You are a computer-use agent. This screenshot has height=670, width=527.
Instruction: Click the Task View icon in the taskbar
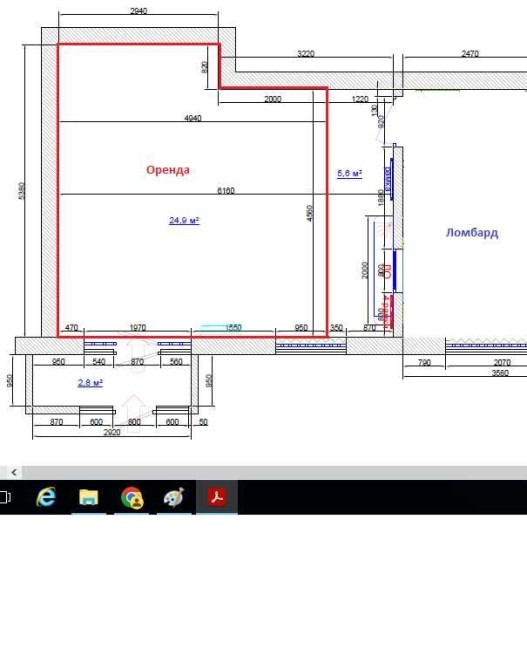tap(5, 497)
